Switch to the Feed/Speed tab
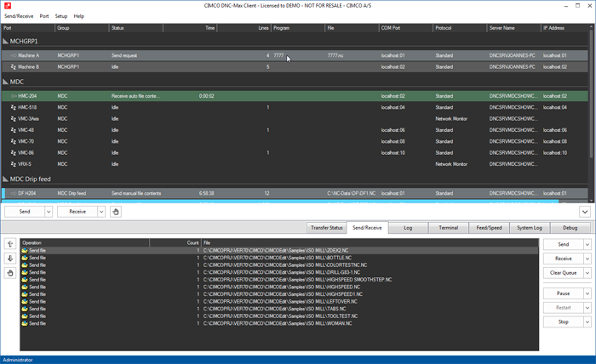 pyautogui.click(x=490, y=228)
